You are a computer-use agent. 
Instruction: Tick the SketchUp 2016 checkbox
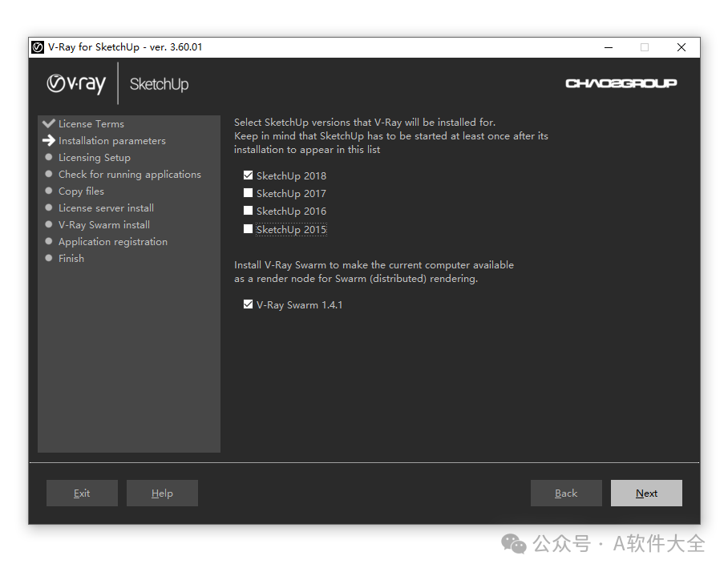pos(248,211)
